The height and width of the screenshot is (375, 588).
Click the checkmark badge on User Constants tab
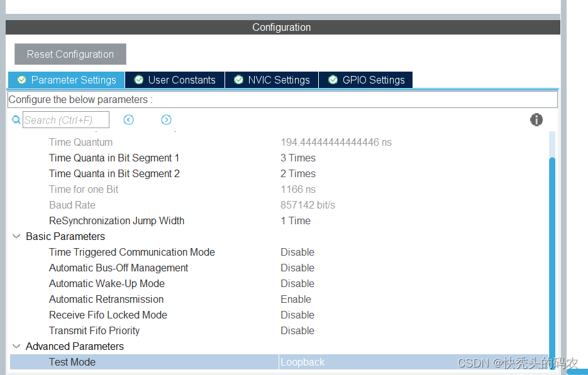tap(138, 80)
